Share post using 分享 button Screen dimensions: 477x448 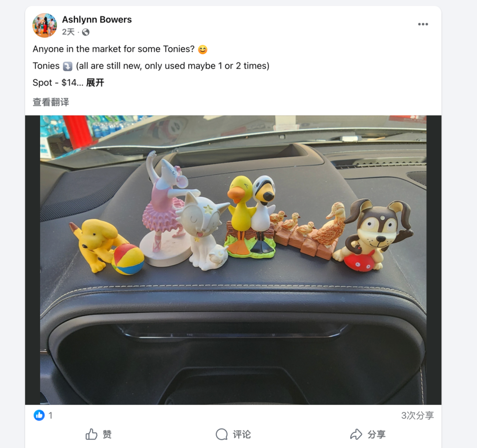coord(368,434)
